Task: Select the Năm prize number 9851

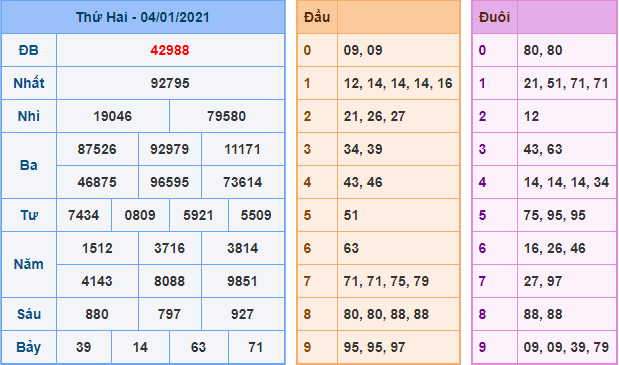Action: (242, 281)
